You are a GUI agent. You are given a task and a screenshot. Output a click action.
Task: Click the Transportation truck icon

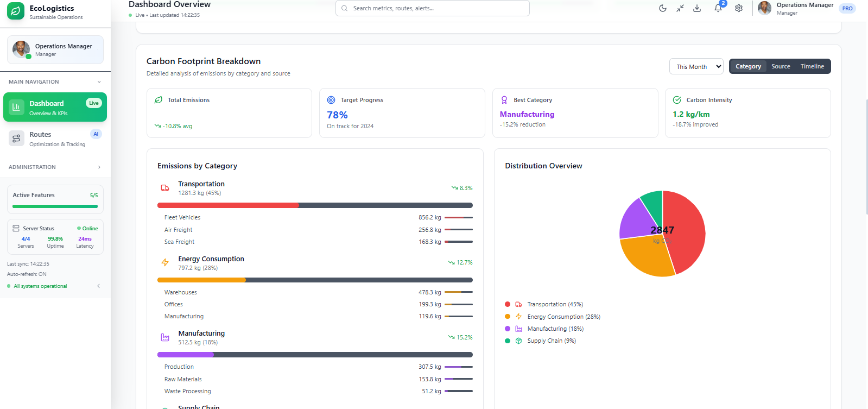pos(165,188)
